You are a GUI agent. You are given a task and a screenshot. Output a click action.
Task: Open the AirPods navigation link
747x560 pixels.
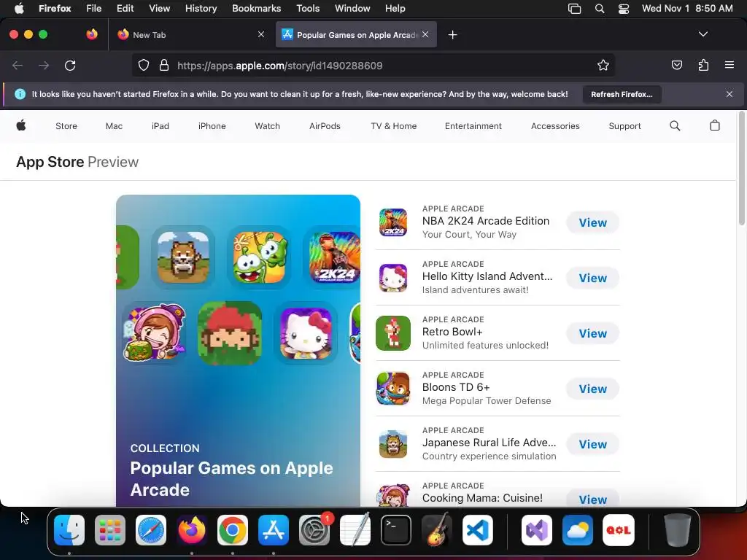(x=325, y=126)
